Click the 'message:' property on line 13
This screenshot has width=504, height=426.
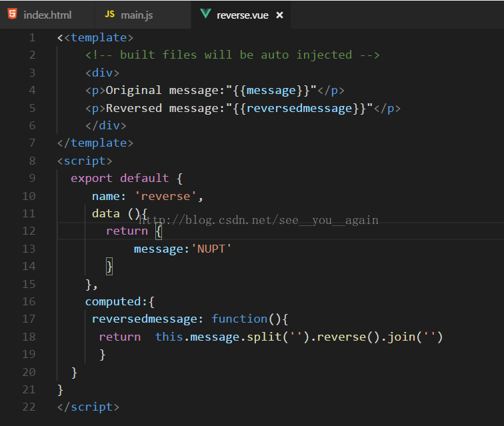tap(161, 249)
